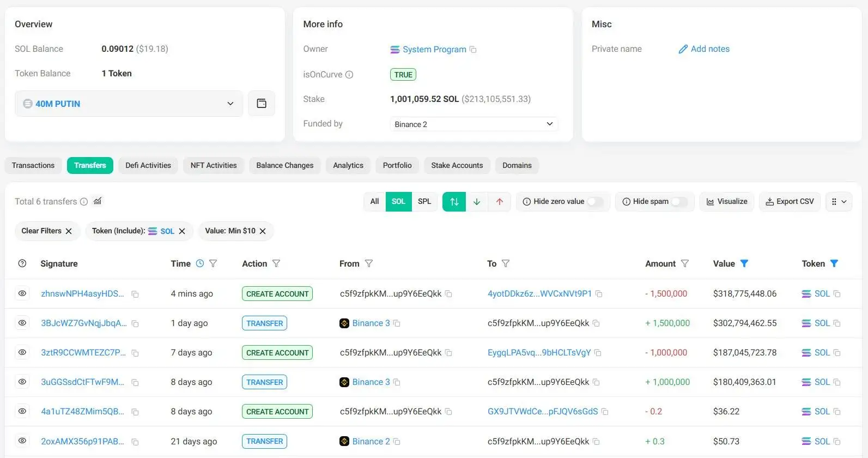Turn on the Hide spam switch

coord(678,202)
